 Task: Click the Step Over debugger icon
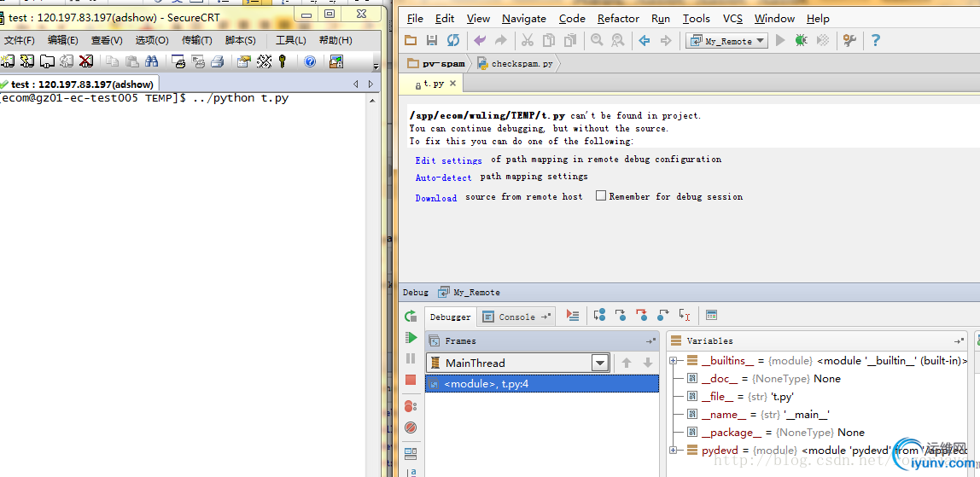[599, 315]
